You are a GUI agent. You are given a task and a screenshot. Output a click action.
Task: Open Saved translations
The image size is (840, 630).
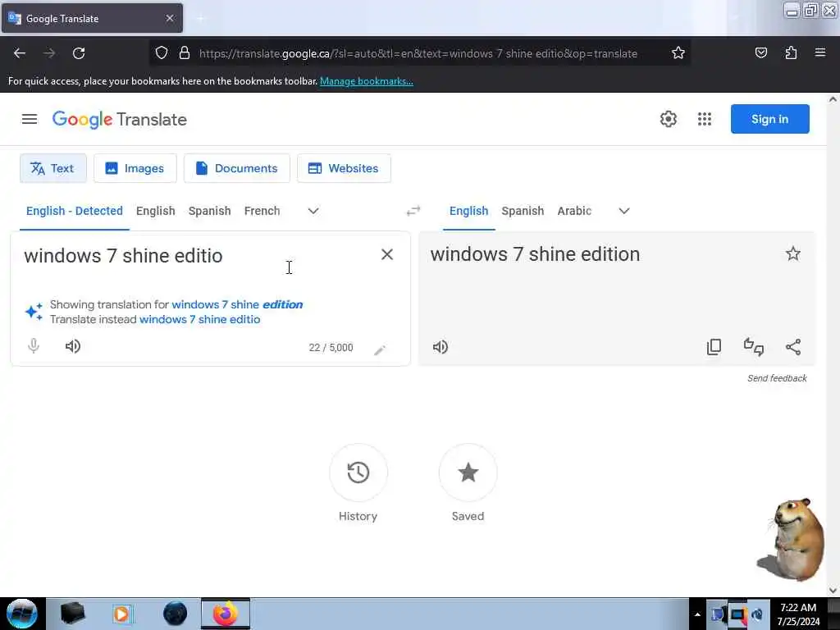[468, 472]
